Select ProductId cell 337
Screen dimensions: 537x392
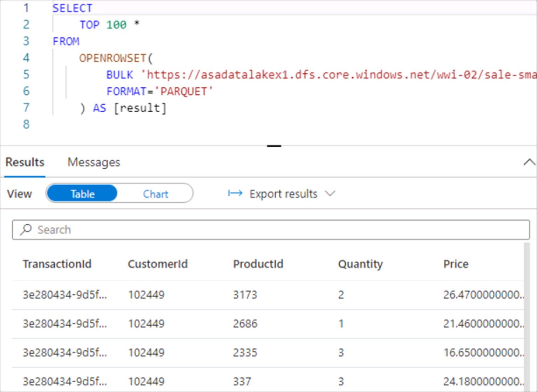point(242,381)
